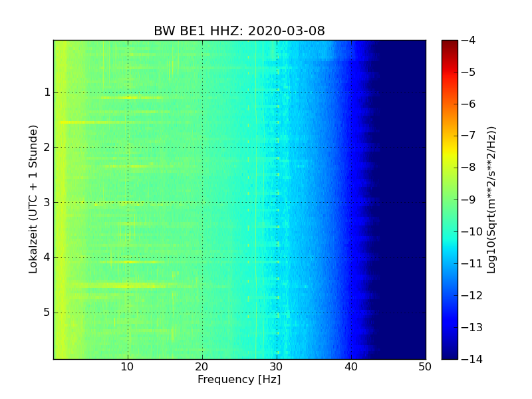Click the colorbar tick label −12
The image size is (532, 399).
coord(472,295)
